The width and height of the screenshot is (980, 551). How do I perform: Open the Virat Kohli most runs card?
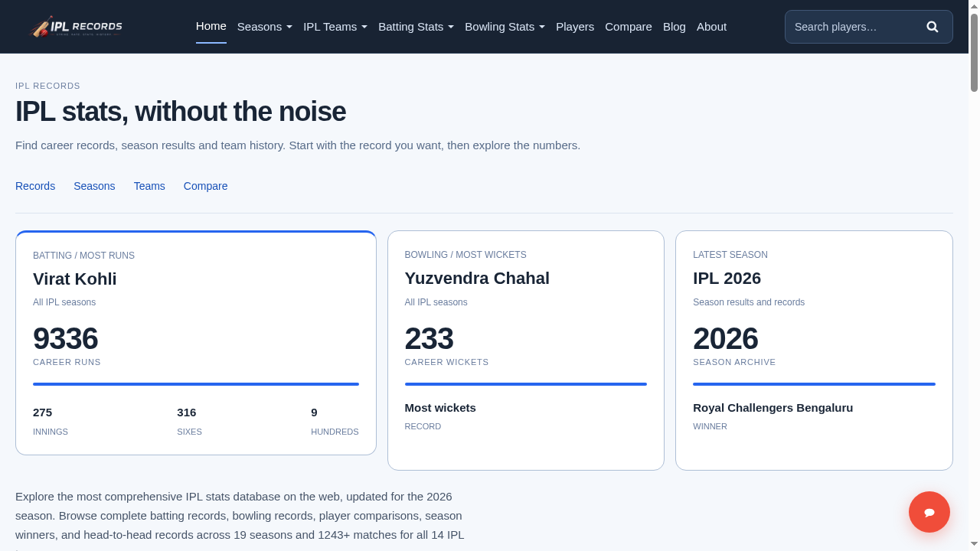pos(196,343)
